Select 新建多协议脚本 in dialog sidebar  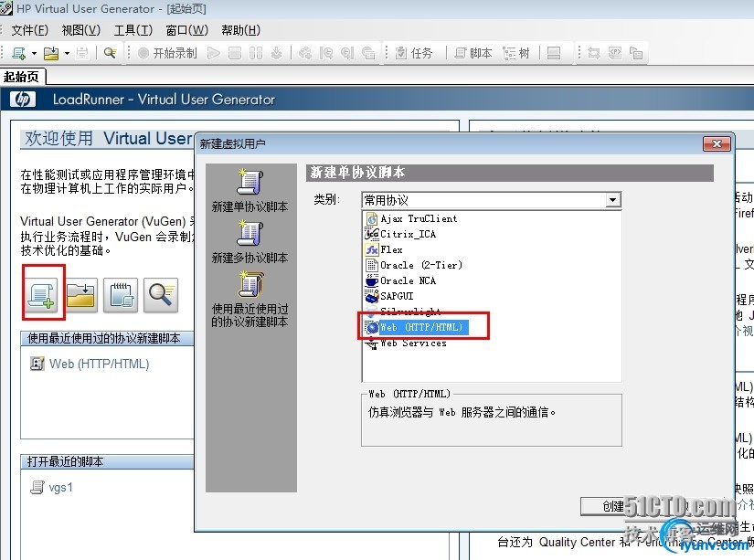point(250,242)
